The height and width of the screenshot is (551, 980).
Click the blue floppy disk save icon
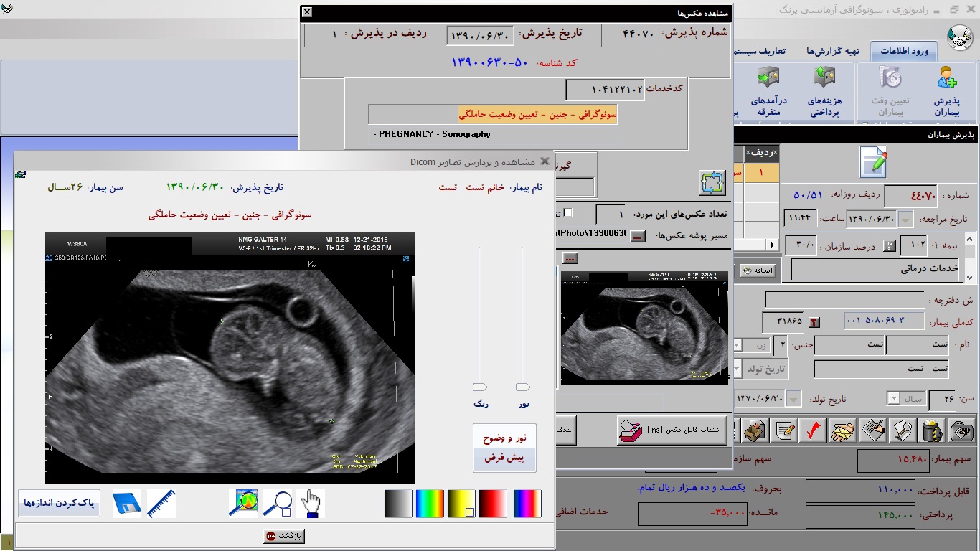click(x=127, y=504)
